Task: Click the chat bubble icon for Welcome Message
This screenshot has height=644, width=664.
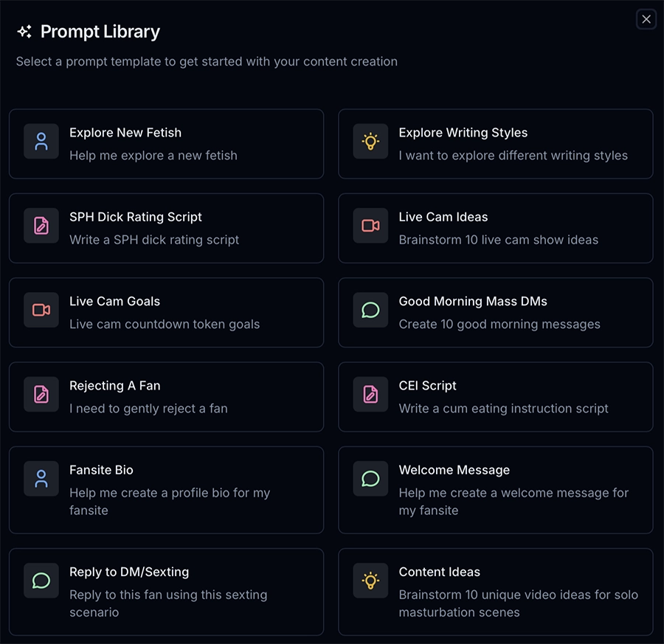Action: pyautogui.click(x=370, y=478)
